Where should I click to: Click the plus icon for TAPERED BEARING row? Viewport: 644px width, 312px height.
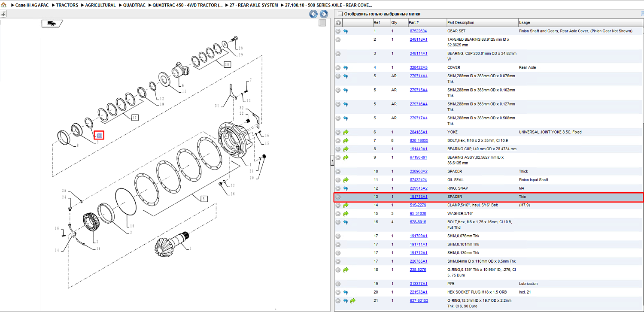[338, 39]
